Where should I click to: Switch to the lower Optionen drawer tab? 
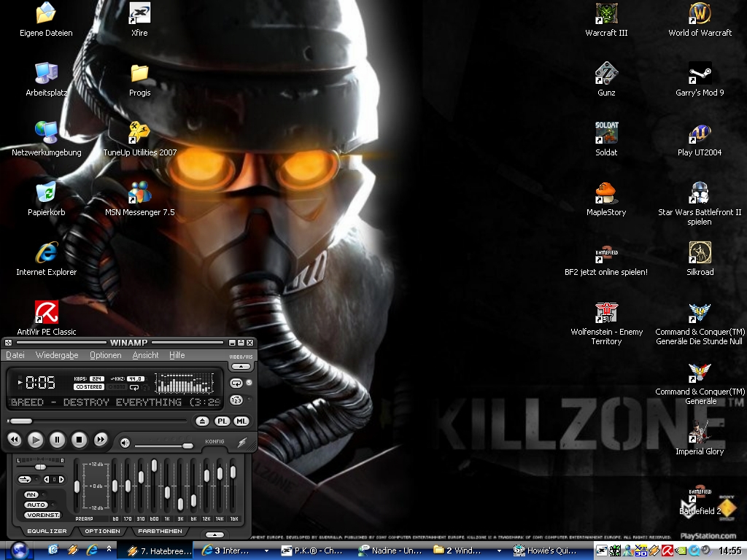(x=102, y=531)
